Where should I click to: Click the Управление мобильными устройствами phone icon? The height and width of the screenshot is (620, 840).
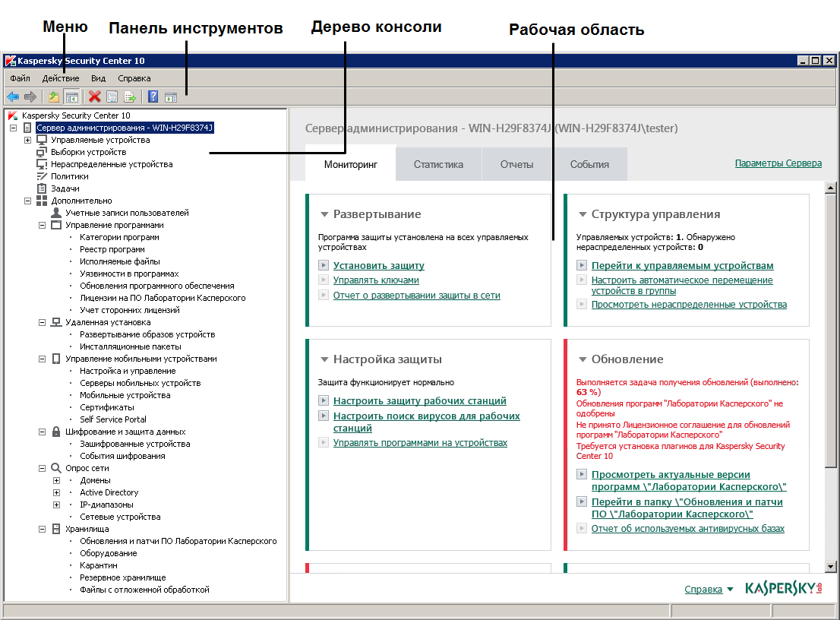pos(56,359)
